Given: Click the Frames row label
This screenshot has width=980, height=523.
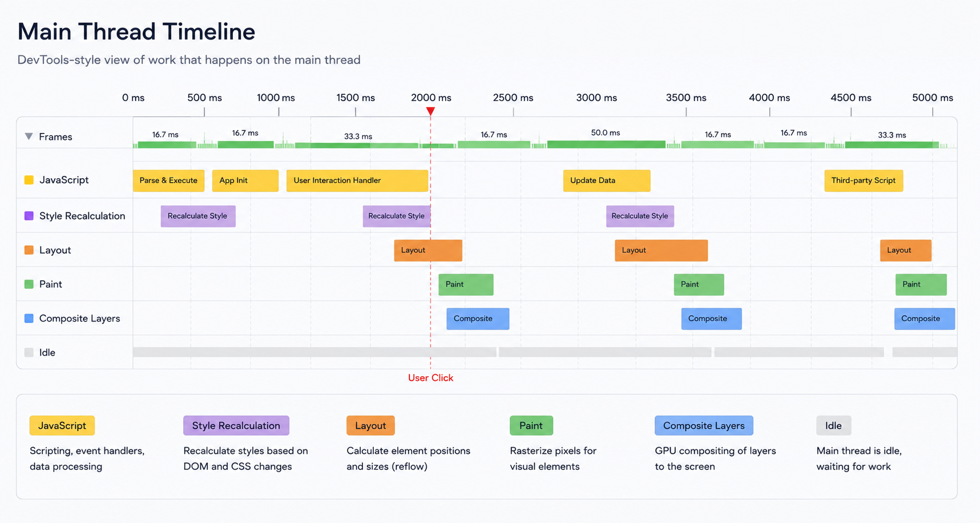Looking at the screenshot, I should pyautogui.click(x=55, y=136).
